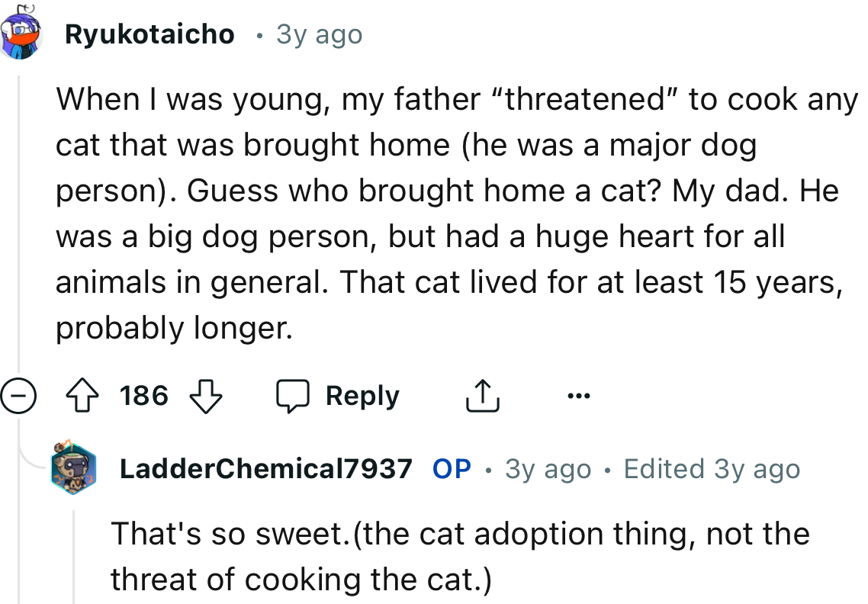The width and height of the screenshot is (868, 604).
Task: Open Ryukotaicho's profile
Action: tap(150, 34)
